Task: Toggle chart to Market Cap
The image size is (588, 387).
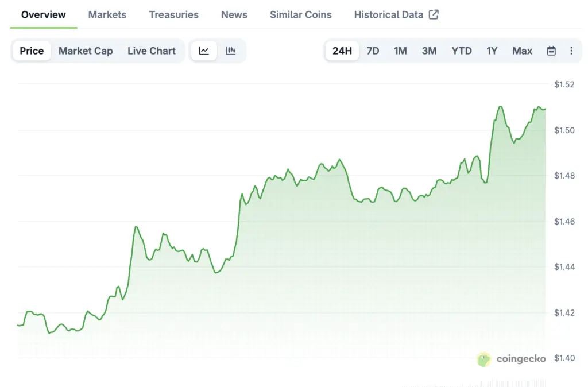Action: pos(86,51)
